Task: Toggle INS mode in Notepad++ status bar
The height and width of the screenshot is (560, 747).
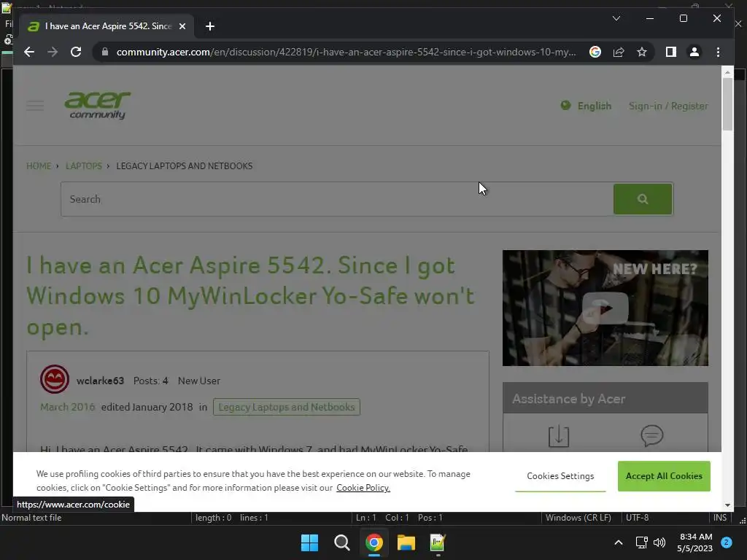Action: coord(720,518)
